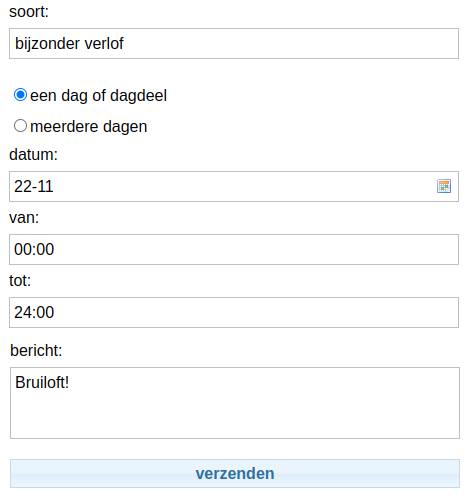Click the 'soort:' field label
The width and height of the screenshot is (471, 496).
pyautogui.click(x=29, y=12)
